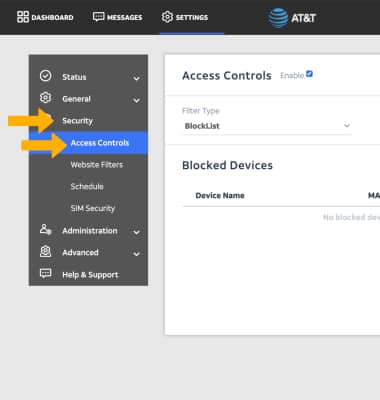380x400 pixels.
Task: Select SIM Security in sidebar
Action: 92,208
